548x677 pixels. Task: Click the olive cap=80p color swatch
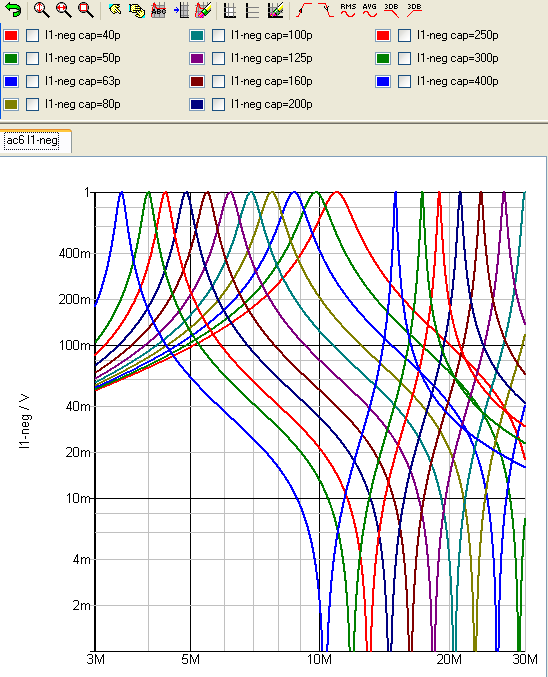click(x=11, y=104)
